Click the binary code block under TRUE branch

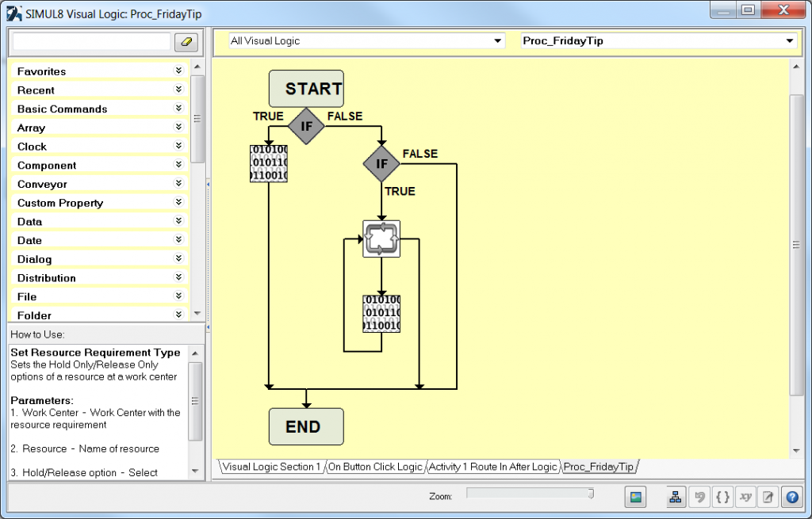pos(269,163)
